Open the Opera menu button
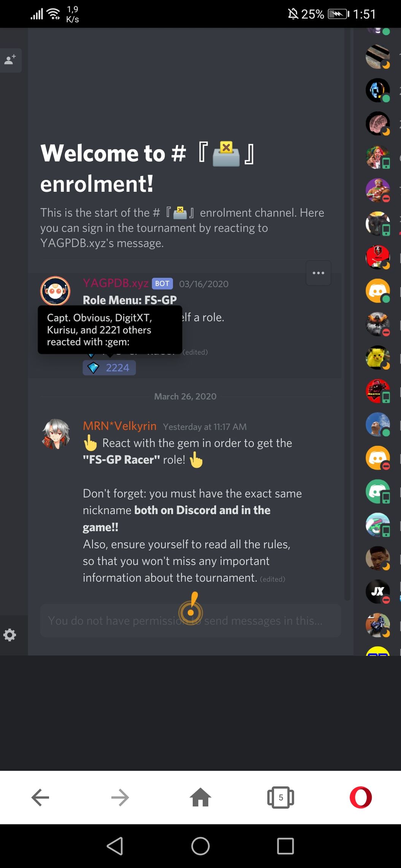 (x=361, y=797)
